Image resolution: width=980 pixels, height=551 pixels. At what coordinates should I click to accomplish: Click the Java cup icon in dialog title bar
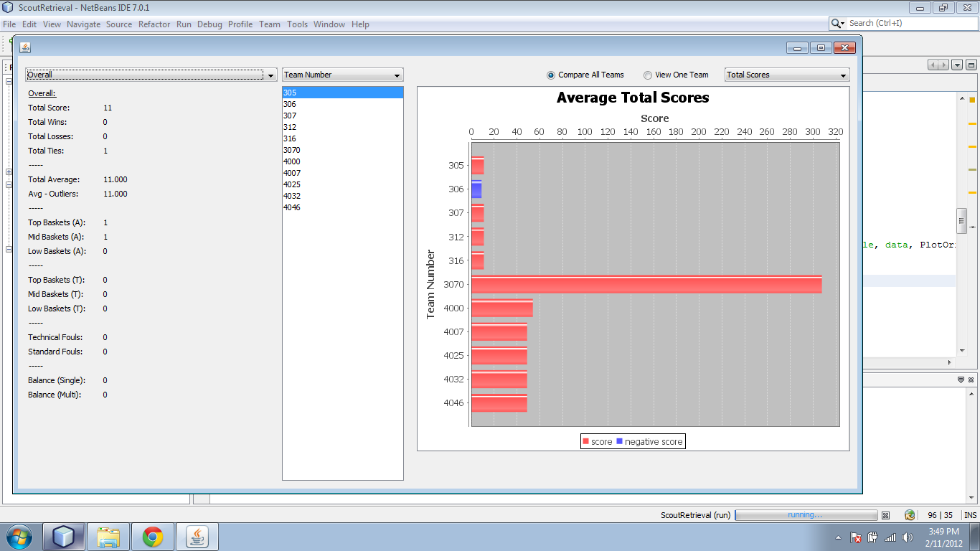[25, 48]
